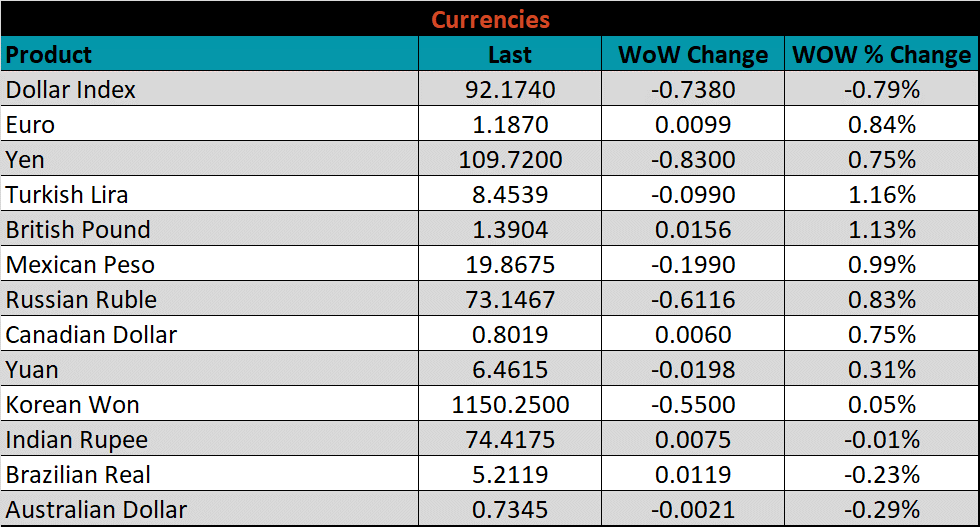The height and width of the screenshot is (527, 980).
Task: Click Mexican Peso WoW change -0.1990
Action: click(x=693, y=265)
